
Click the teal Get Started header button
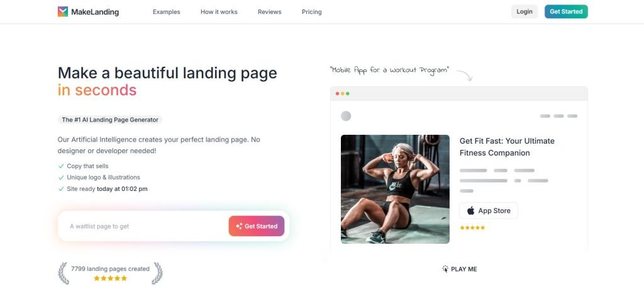pos(566,11)
